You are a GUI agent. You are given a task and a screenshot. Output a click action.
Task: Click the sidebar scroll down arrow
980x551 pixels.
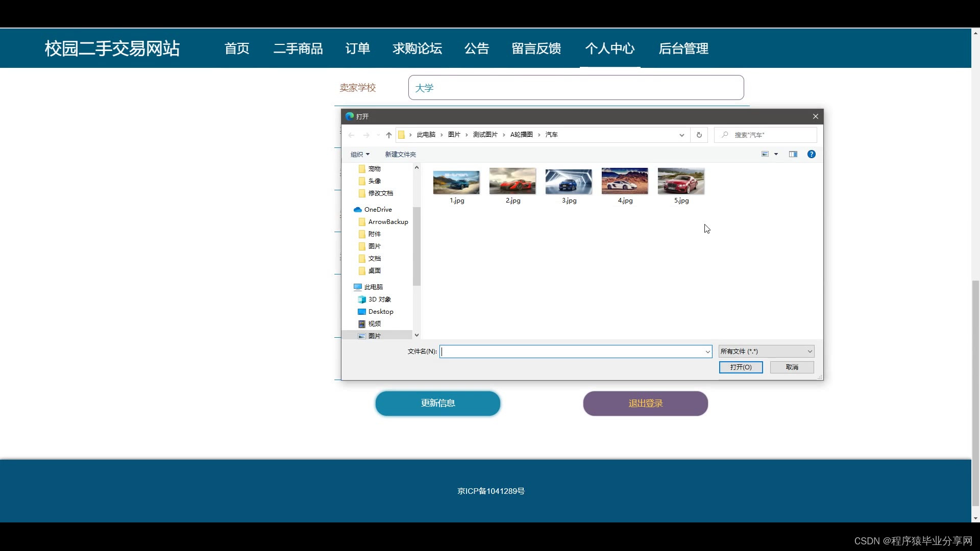pyautogui.click(x=416, y=335)
